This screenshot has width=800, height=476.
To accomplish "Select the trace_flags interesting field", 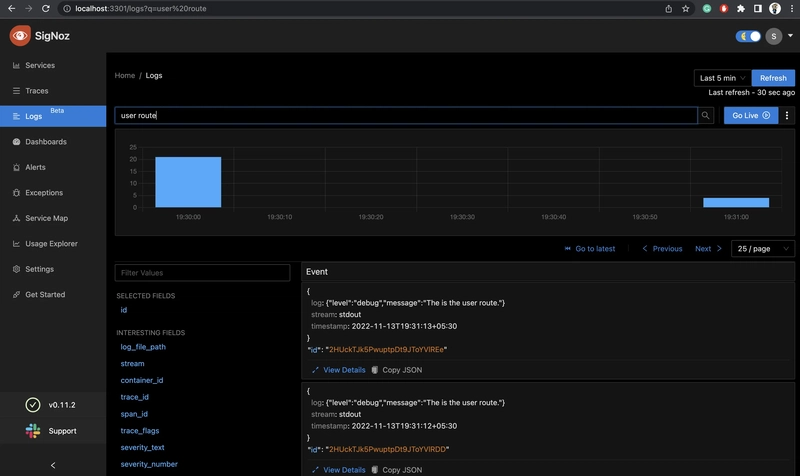I will [x=140, y=431].
